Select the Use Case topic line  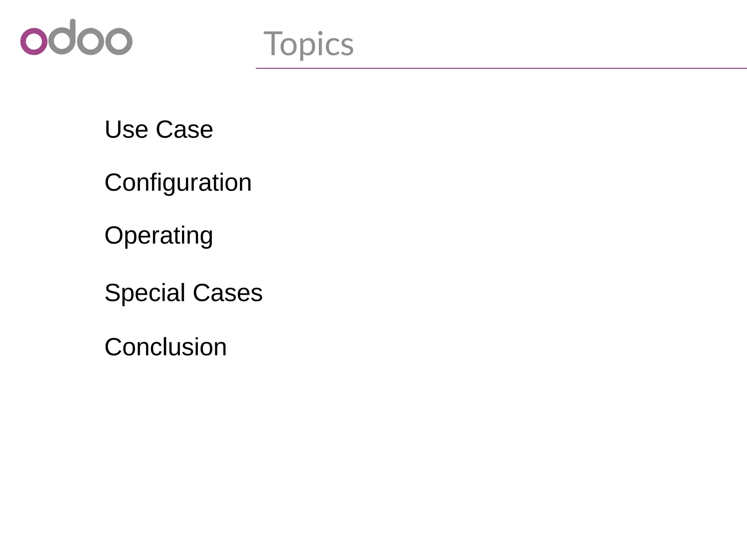tap(159, 129)
